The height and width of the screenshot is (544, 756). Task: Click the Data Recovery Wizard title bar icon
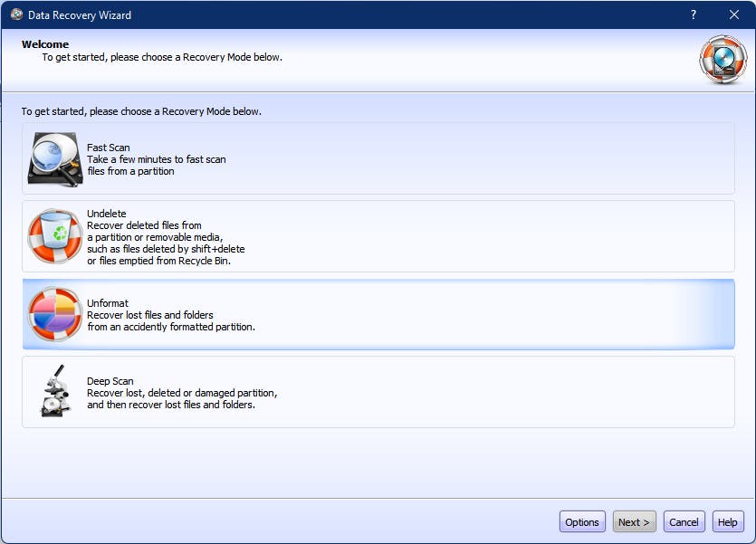tap(16, 14)
